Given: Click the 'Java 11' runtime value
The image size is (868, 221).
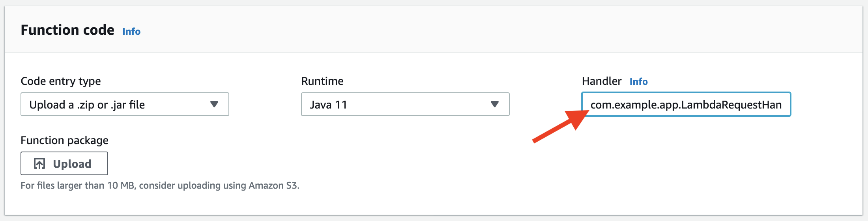Looking at the screenshot, I should 328,105.
